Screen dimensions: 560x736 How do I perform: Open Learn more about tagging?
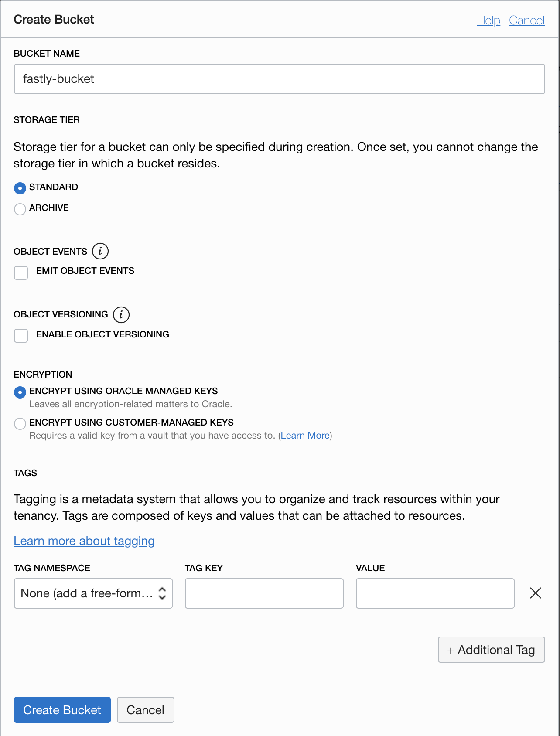pyautogui.click(x=84, y=541)
